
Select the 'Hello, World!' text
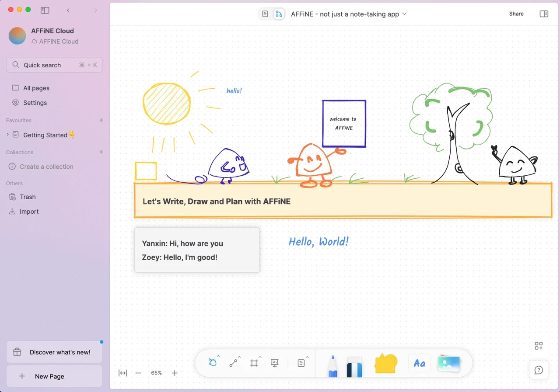coord(318,241)
